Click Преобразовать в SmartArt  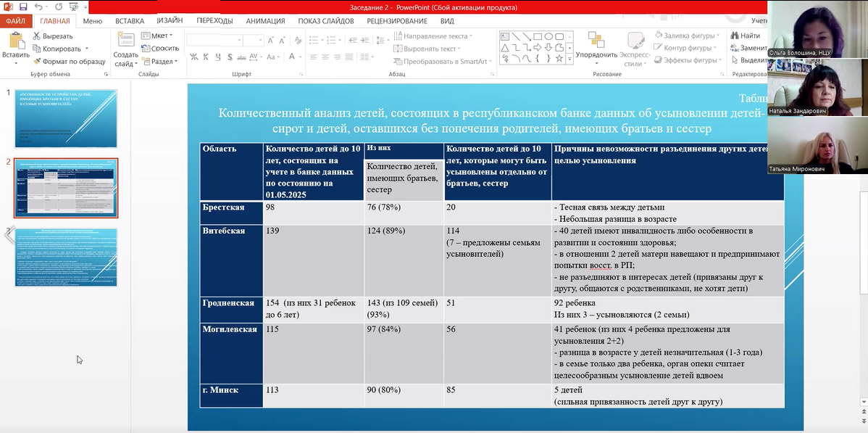click(x=443, y=62)
